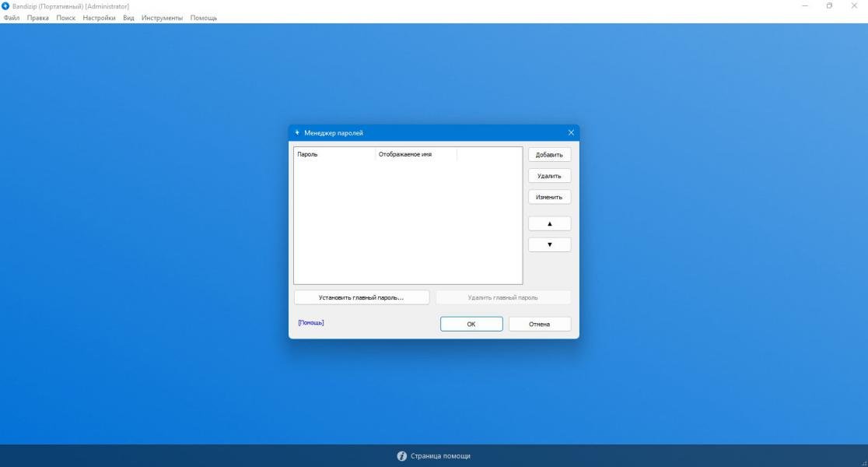The height and width of the screenshot is (467, 868).
Task: Click Установить главный пароль button
Action: [362, 297]
